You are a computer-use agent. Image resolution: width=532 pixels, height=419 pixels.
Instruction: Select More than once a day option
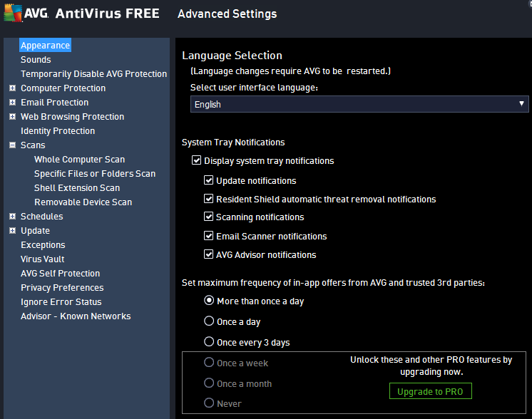209,300
